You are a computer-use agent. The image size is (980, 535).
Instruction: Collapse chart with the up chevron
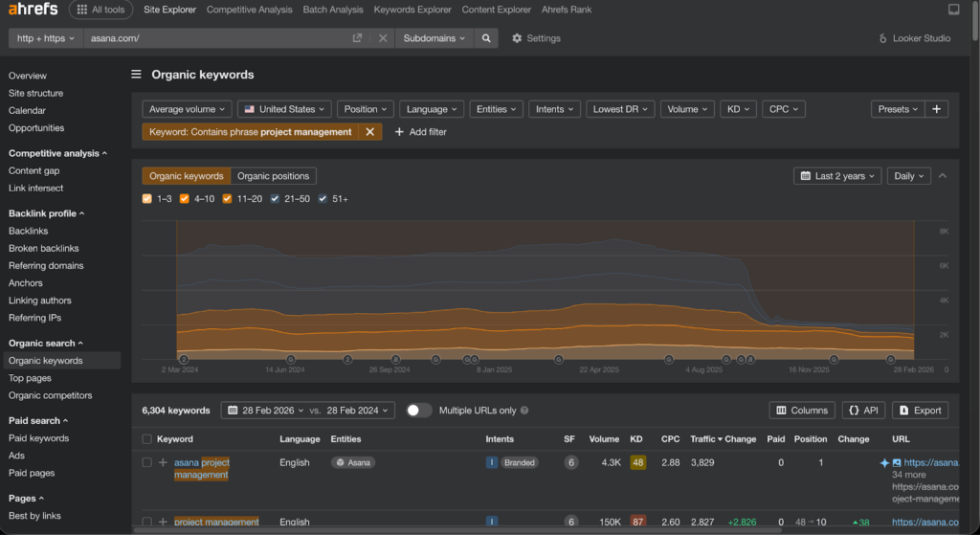point(943,176)
